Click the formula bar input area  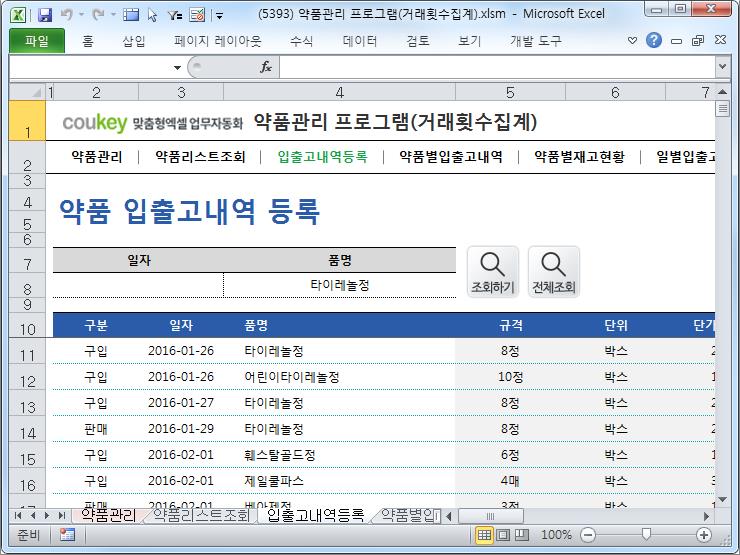click(x=497, y=67)
